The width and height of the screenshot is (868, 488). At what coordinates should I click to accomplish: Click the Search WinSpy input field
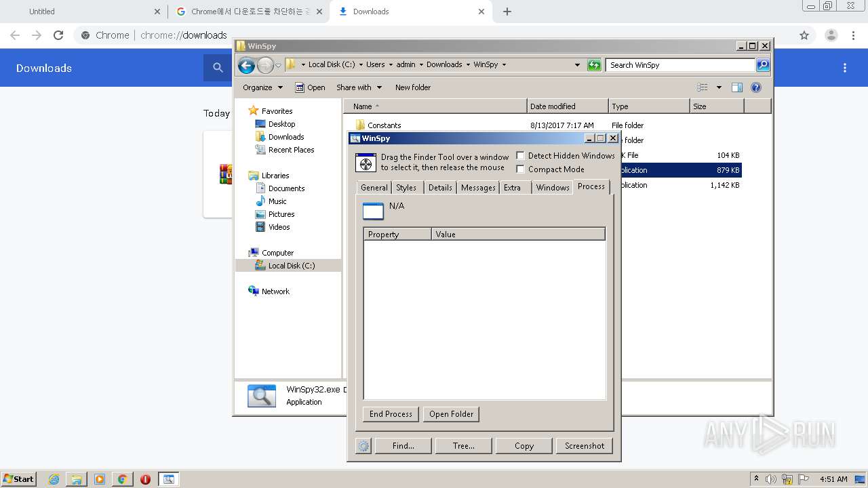pos(680,65)
